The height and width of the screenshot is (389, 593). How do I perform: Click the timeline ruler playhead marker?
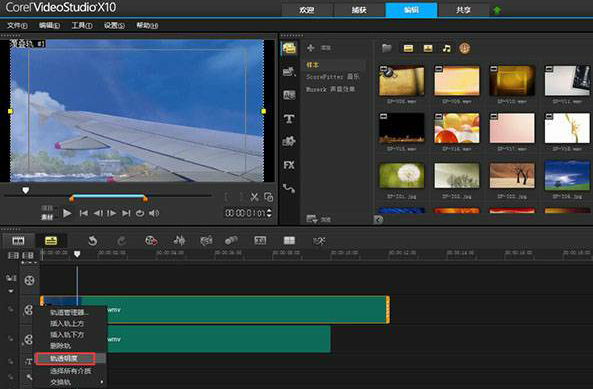click(77, 254)
